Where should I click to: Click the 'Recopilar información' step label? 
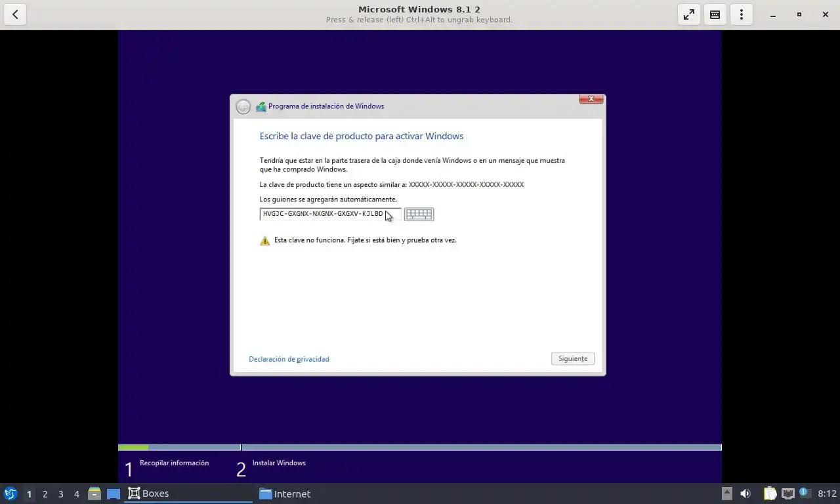(174, 463)
